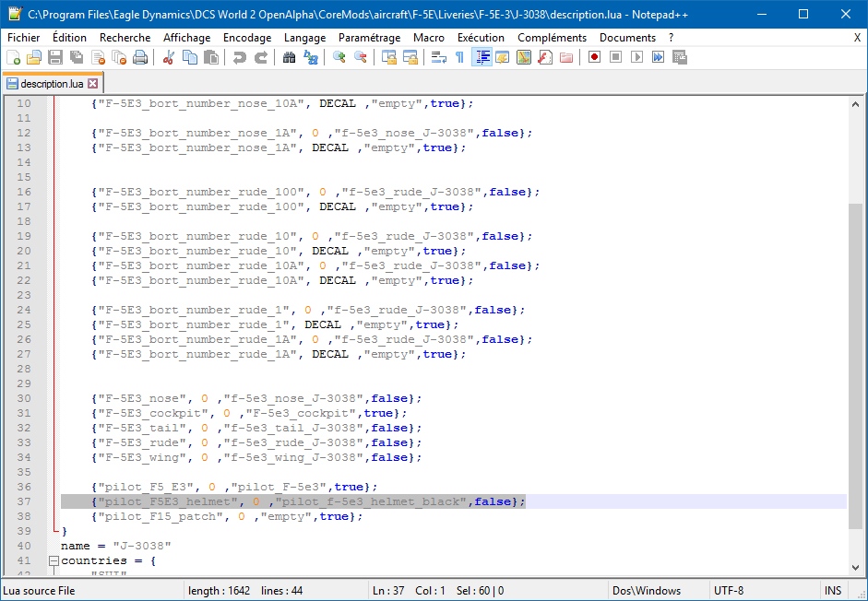The height and width of the screenshot is (601, 868).
Task: Toggle the indent guide button
Action: tap(482, 57)
